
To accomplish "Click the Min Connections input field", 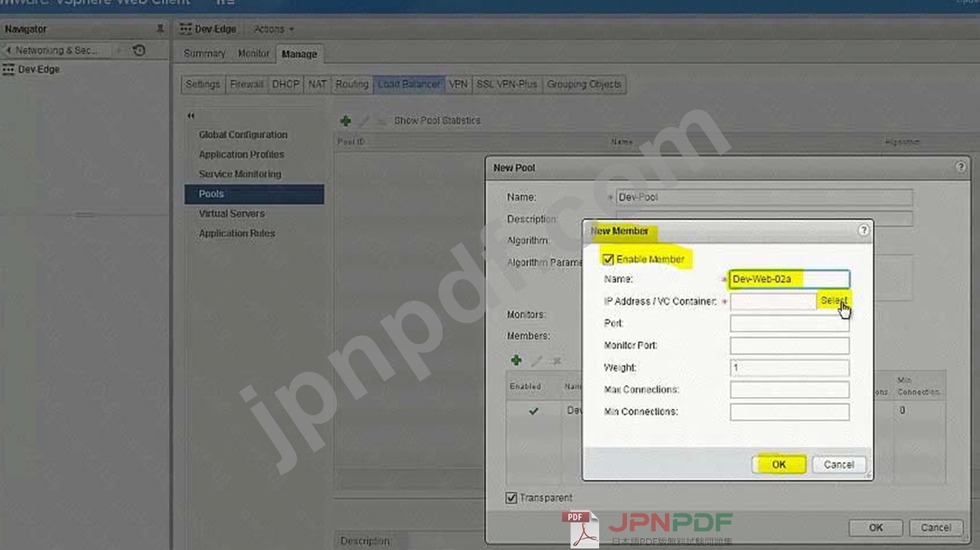I will point(790,411).
